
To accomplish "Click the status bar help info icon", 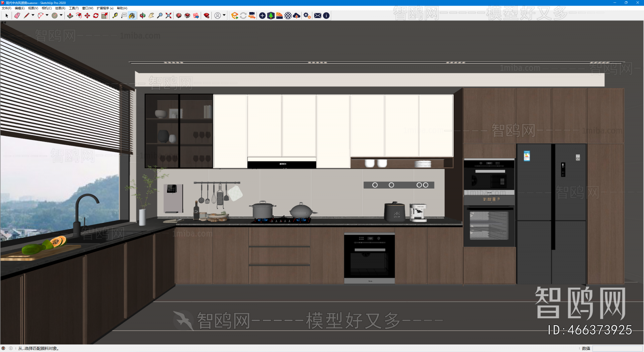I will coord(11,348).
